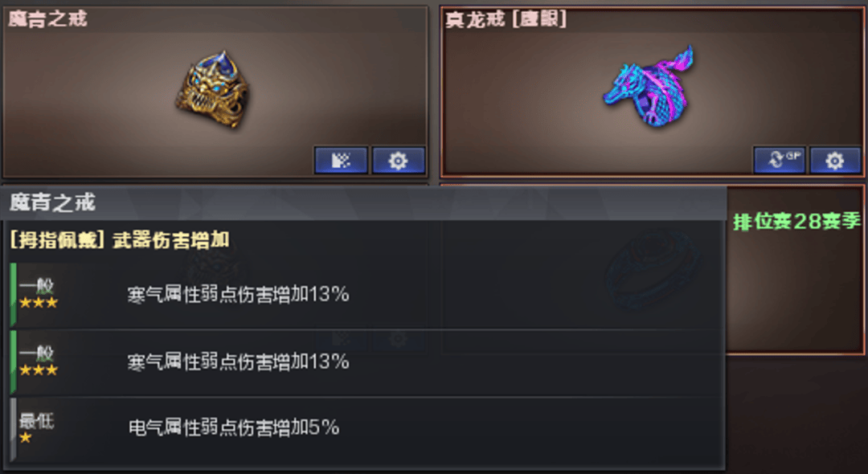Click the 排位赛28赛季 green label

797,221
